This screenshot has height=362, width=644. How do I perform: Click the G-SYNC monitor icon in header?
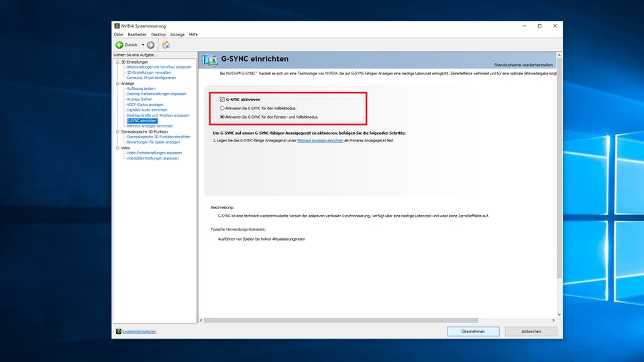point(210,60)
